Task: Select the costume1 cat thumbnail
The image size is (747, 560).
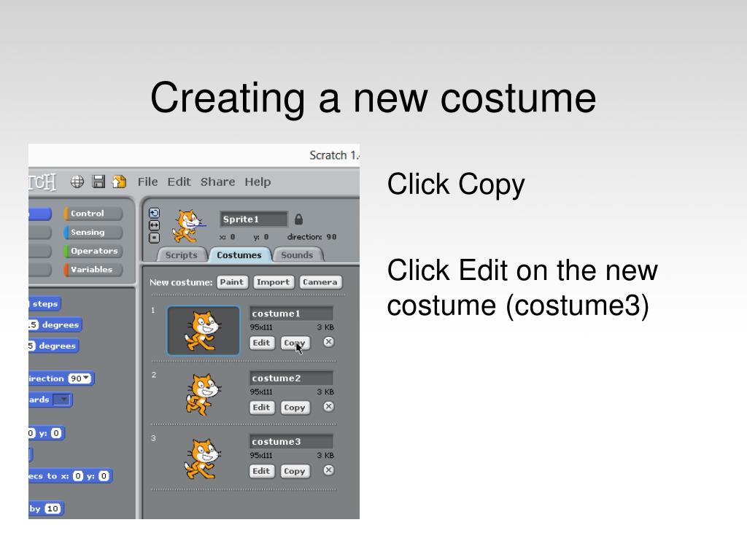Action: pyautogui.click(x=204, y=330)
